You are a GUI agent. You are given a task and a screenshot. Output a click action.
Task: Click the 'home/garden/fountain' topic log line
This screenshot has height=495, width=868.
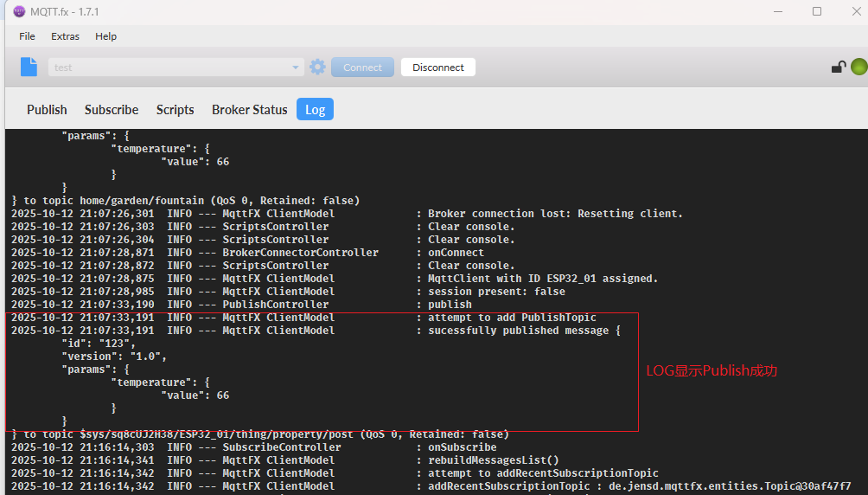pos(186,200)
